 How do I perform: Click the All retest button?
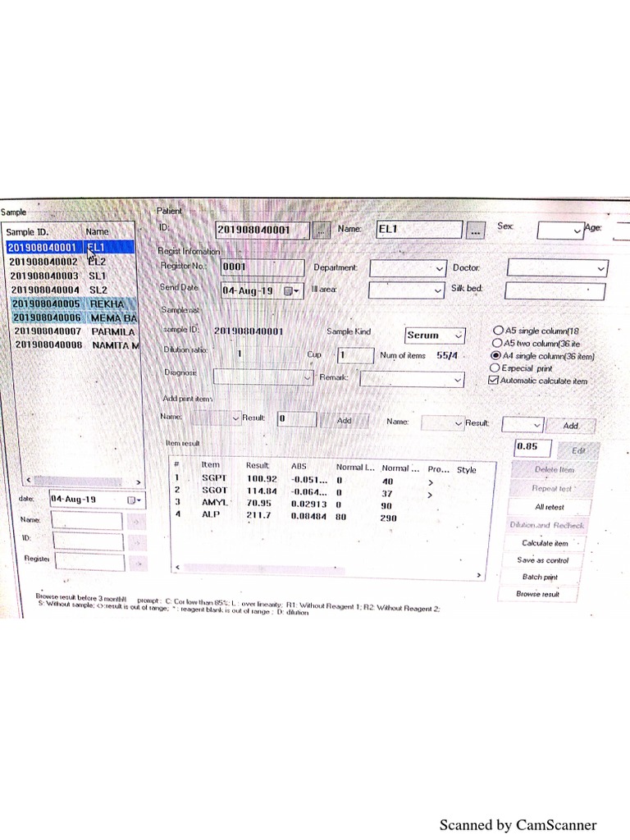[549, 507]
